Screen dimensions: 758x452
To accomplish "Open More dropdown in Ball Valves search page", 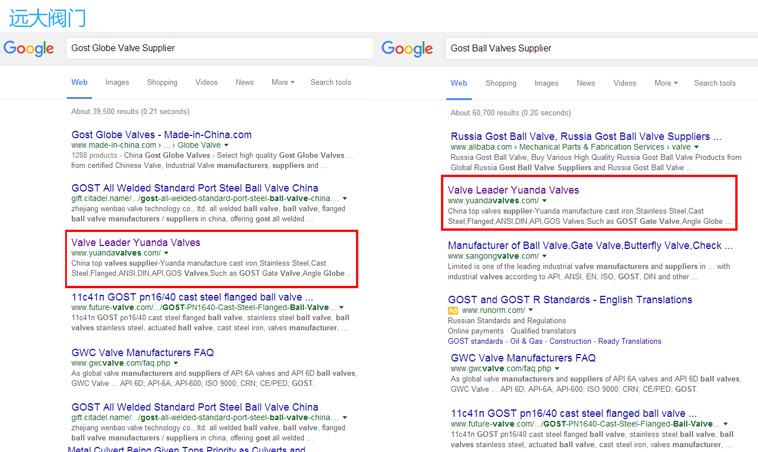I will pos(666,83).
